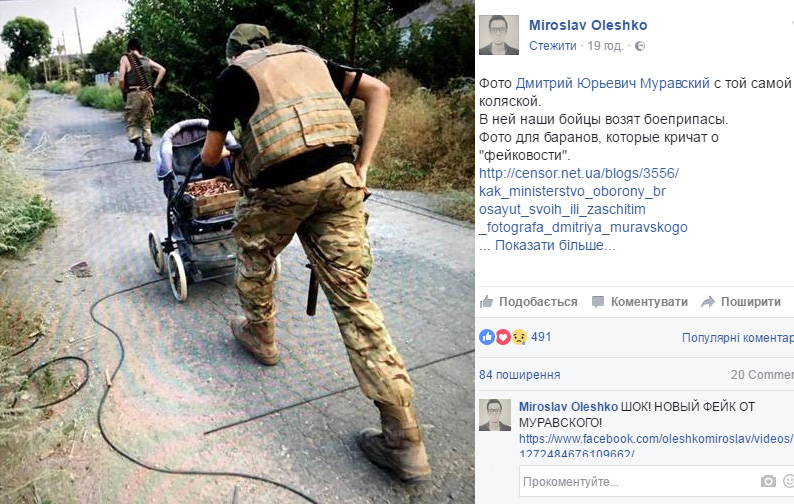Viewport: 794px width, 504px height.
Task: Click the camera icon in comment box
Action: click(768, 481)
